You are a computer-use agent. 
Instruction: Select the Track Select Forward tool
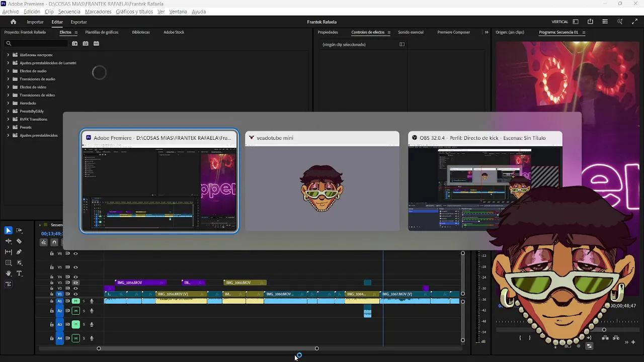coord(19,230)
